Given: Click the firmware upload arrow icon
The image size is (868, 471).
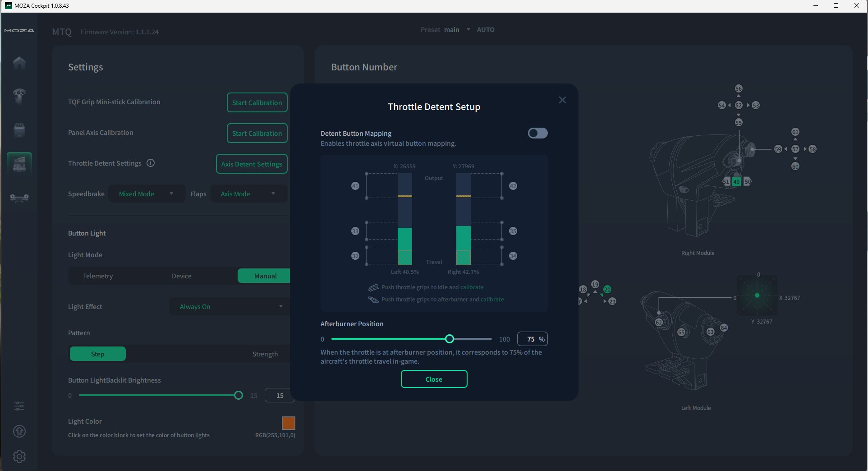Looking at the screenshot, I should pos(19,431).
